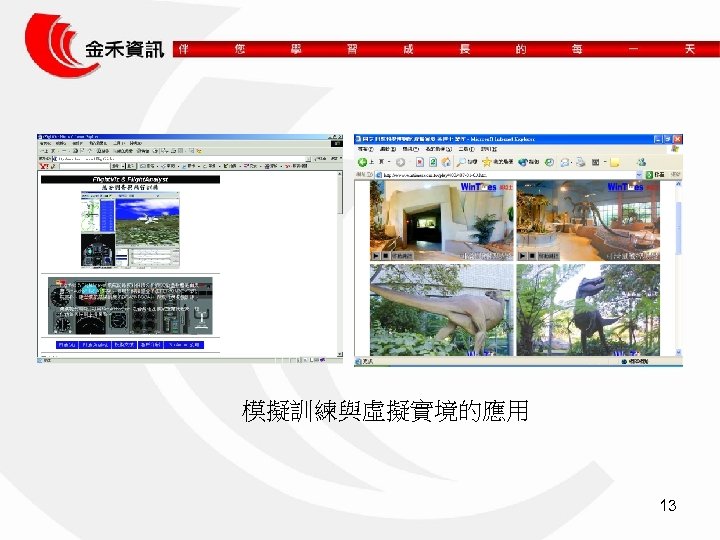Click the Messenger people icon in Internet Explorer toolbar
The image size is (720, 540).
(642, 162)
